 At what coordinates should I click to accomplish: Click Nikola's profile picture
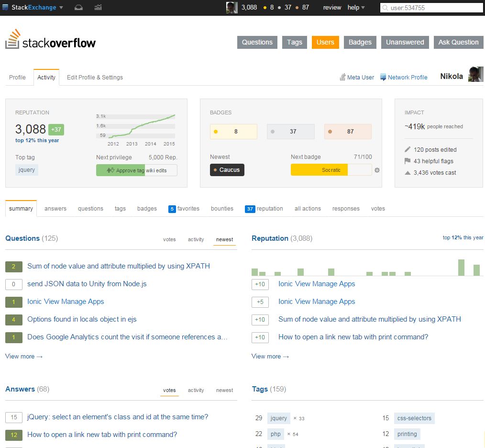tap(475, 74)
